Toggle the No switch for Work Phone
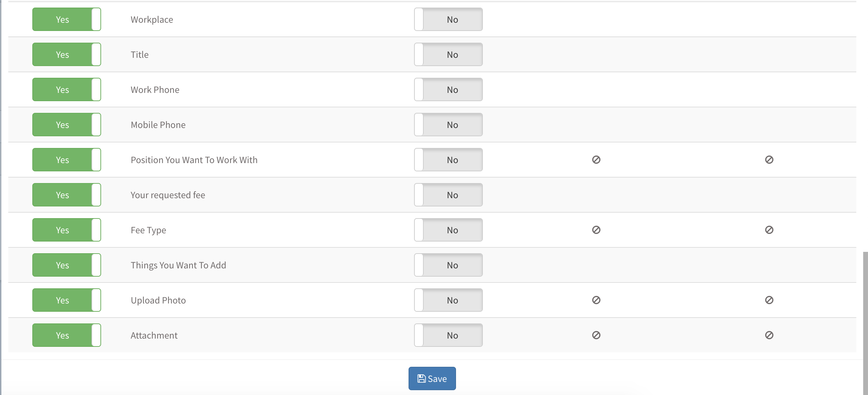This screenshot has height=395, width=868. click(x=448, y=89)
